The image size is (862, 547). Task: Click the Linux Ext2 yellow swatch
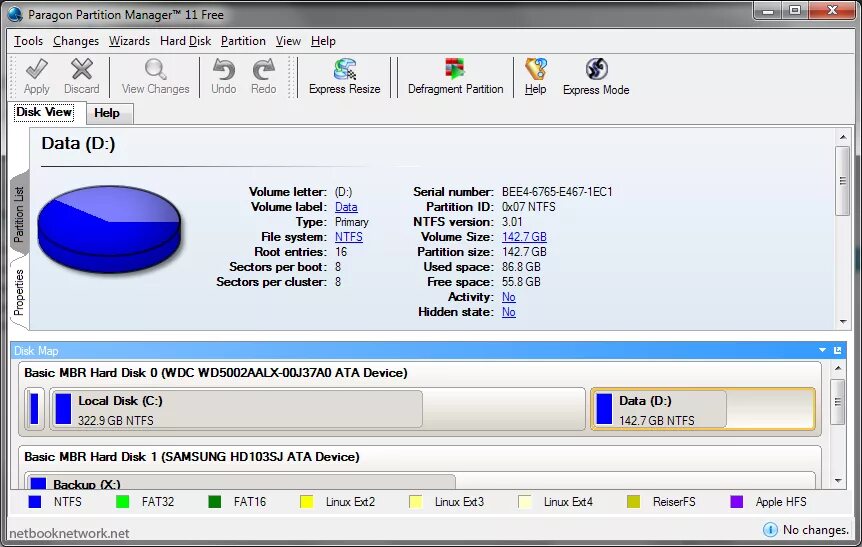click(306, 501)
